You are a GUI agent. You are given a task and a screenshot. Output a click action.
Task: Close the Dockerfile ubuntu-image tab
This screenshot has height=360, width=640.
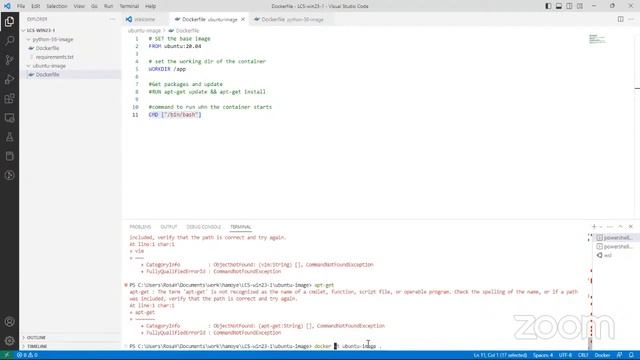(x=243, y=19)
